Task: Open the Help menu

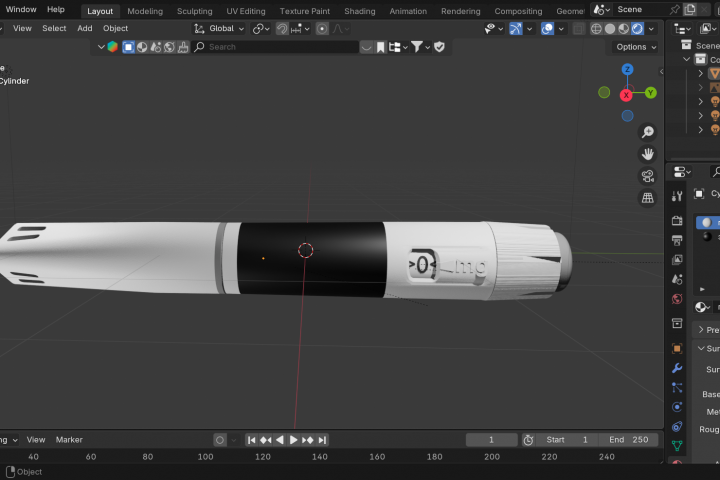Action: pyautogui.click(x=56, y=9)
